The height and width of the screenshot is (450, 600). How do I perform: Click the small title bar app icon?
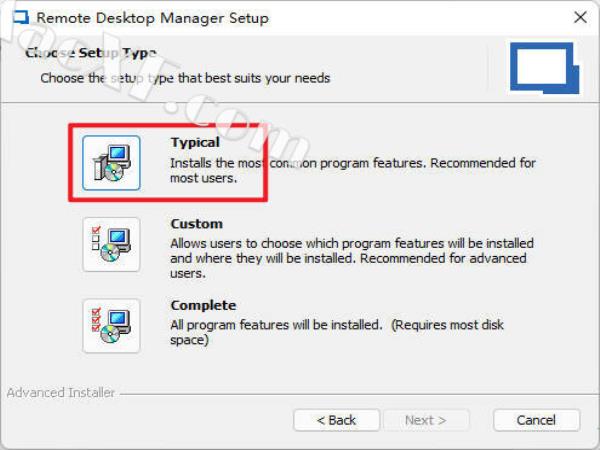[17, 18]
